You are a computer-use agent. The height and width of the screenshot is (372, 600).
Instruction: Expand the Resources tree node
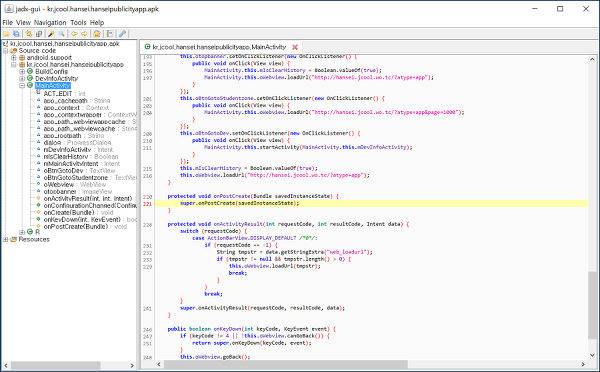[x=5, y=239]
